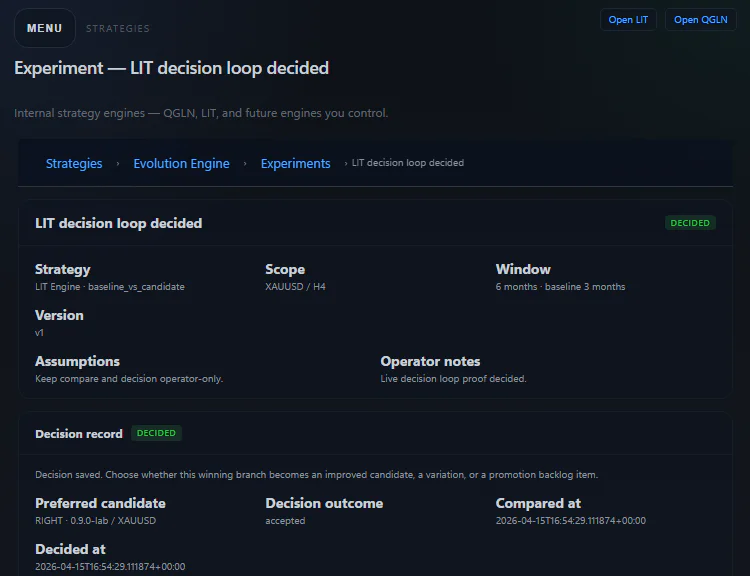Click the 'Strategy' field label
This screenshot has height=576, width=750.
[x=63, y=270]
